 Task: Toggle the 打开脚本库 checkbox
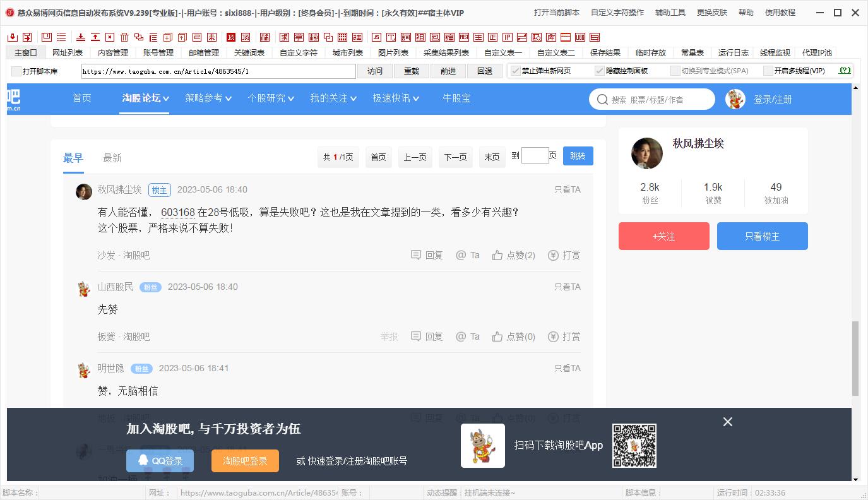(16, 71)
